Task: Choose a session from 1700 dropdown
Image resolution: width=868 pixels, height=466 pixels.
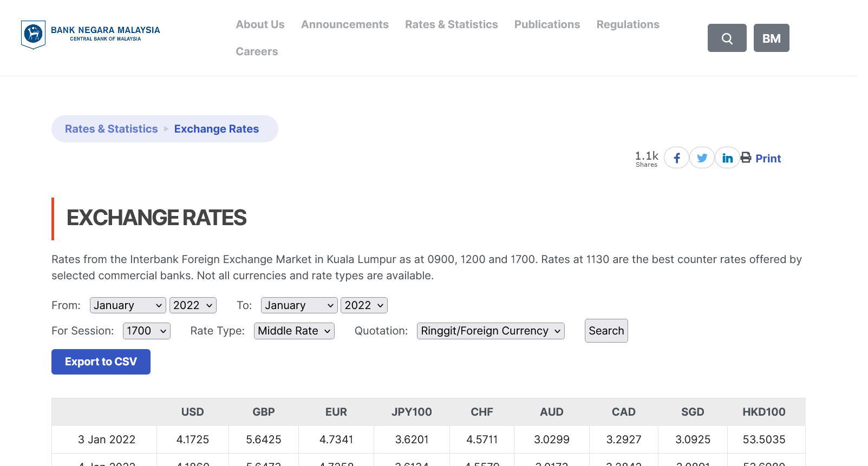Action: point(146,331)
